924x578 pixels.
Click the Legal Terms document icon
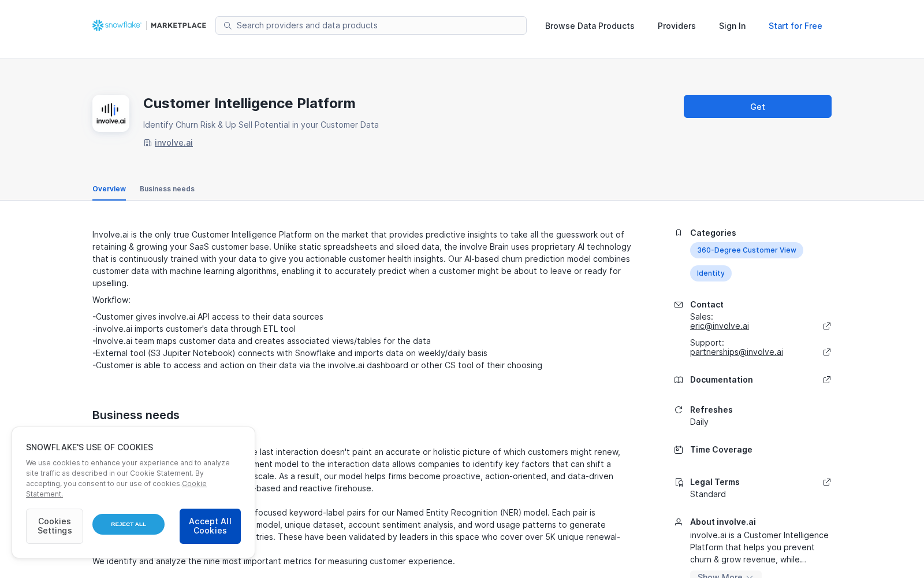click(679, 482)
